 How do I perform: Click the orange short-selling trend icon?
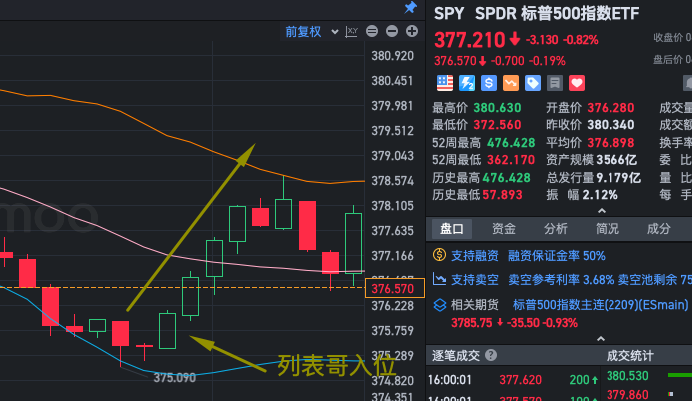point(511,83)
